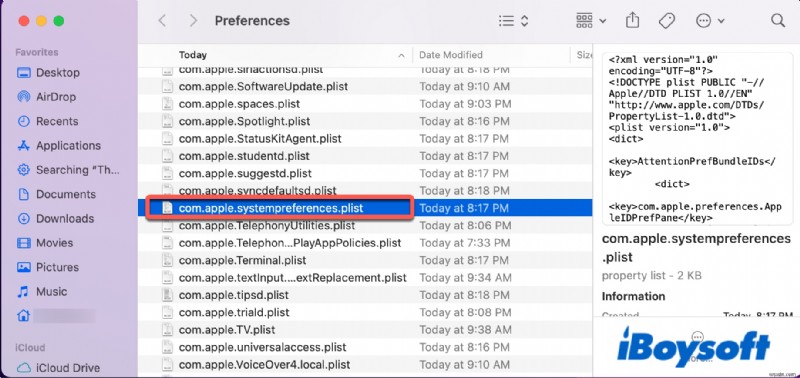
Task: Open the list view switcher
Action: (x=513, y=21)
